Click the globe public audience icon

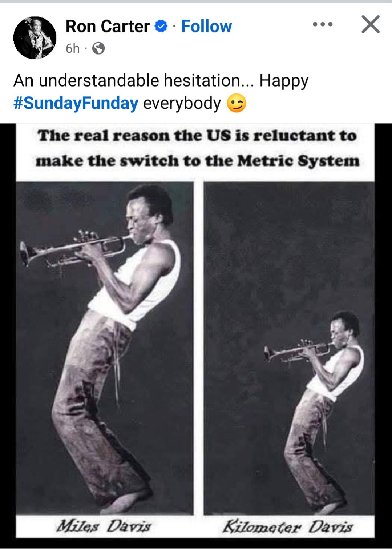(x=98, y=48)
